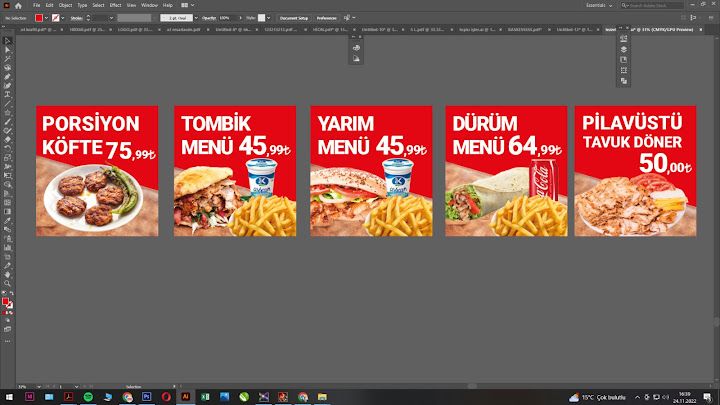Click the red Fill swatch in control bar
720x405 pixels.
click(39, 18)
